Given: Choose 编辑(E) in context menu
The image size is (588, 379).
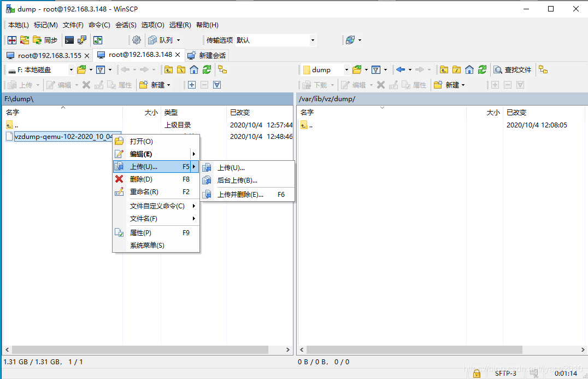Looking at the screenshot, I should point(156,154).
